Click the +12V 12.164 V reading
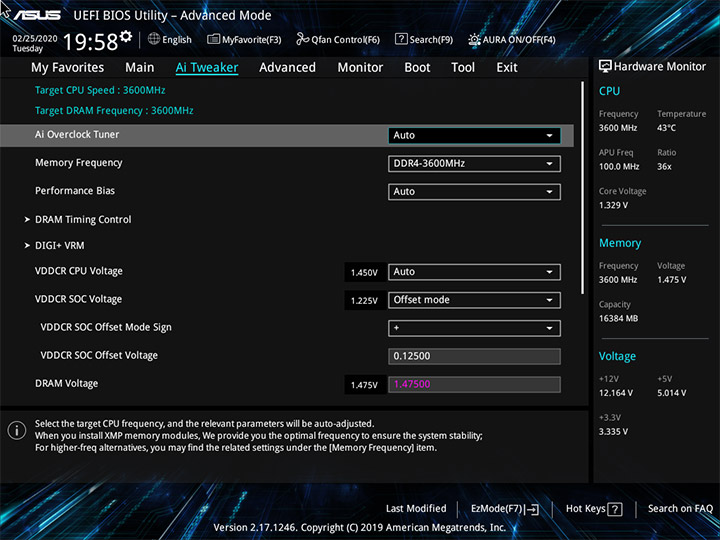Viewport: 720px width, 540px height. click(x=616, y=393)
